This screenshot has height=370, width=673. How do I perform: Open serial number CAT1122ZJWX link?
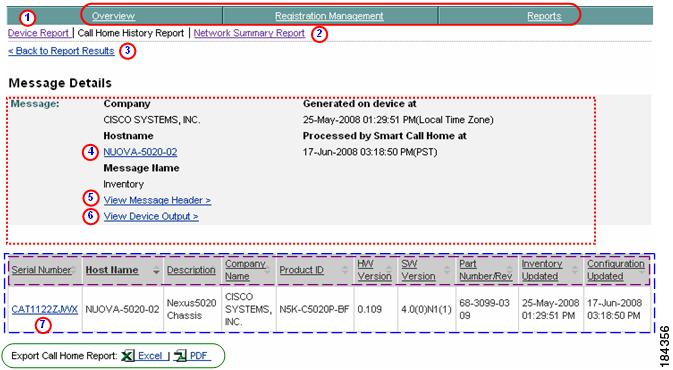45,309
